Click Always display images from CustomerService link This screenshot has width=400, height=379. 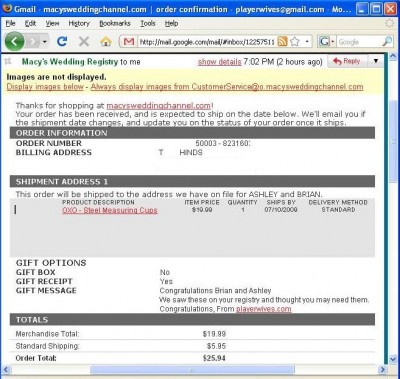[x=227, y=87]
